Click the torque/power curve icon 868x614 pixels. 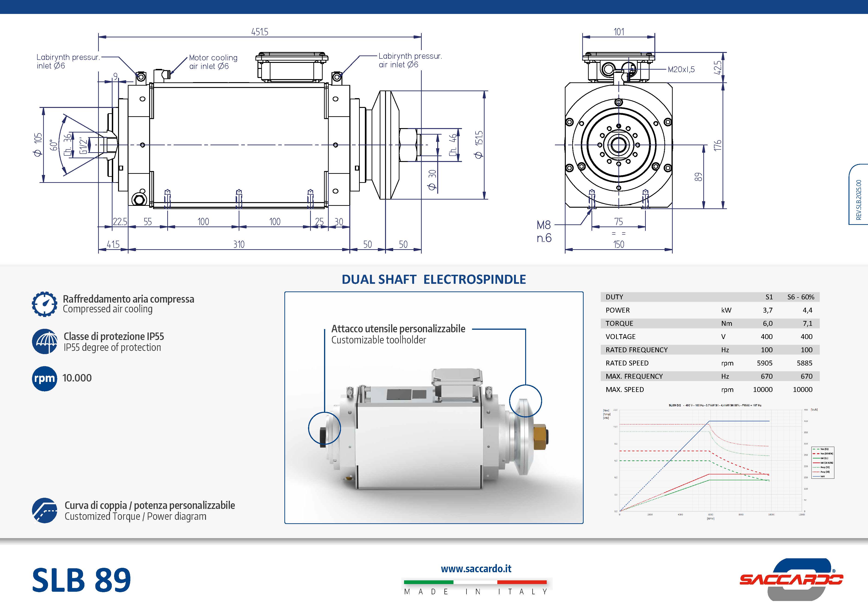point(45,511)
